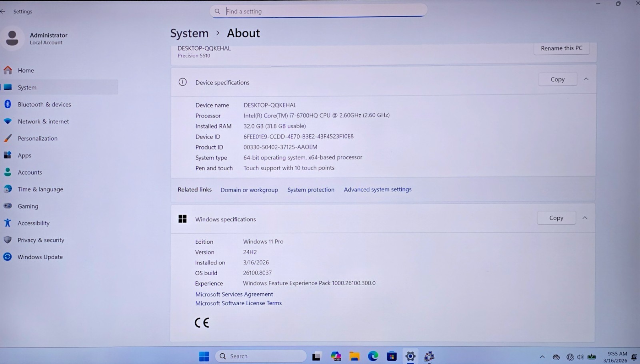Navigate to System in the breadcrumb
Screen dimensions: 640x364
189,33
